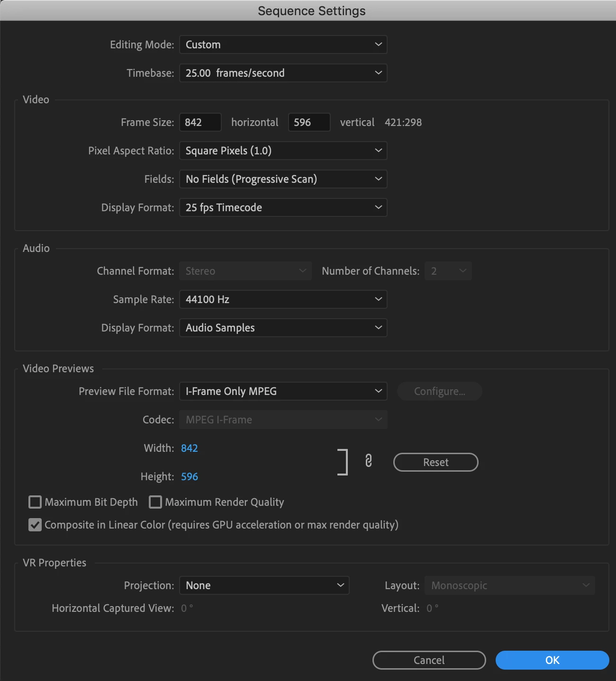Click the Sequence Settings title bar text
The image size is (616, 681).
click(x=312, y=11)
